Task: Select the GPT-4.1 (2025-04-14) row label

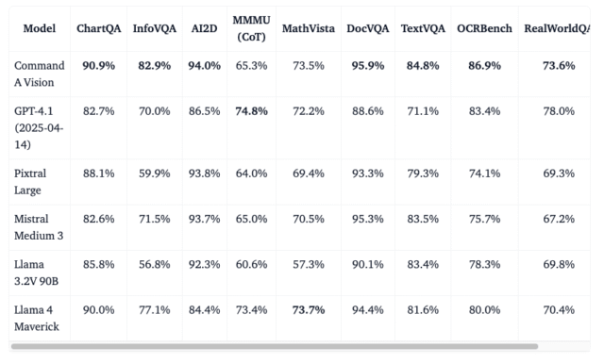Action: 39,127
